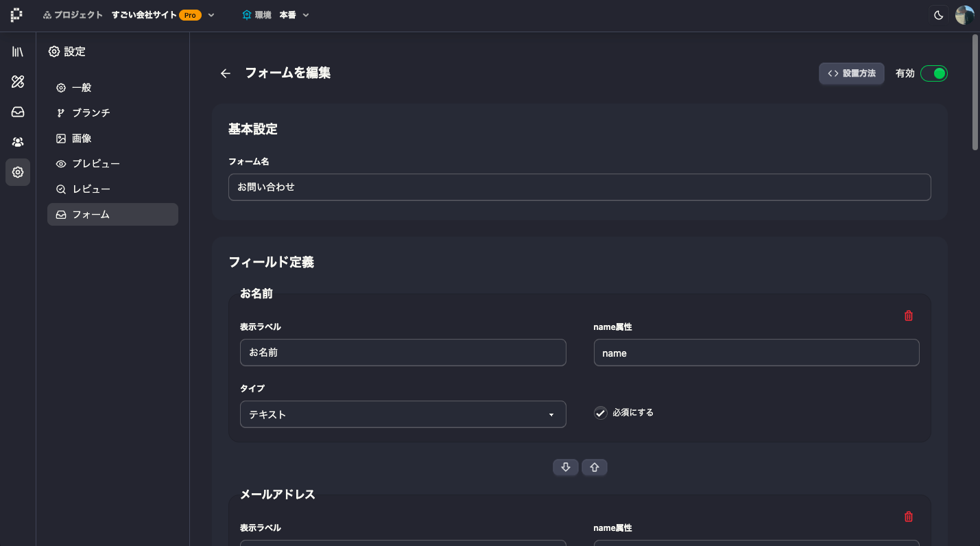Click the フォーム名 input with お問い合わせ
The image size is (980, 546).
[x=579, y=187]
